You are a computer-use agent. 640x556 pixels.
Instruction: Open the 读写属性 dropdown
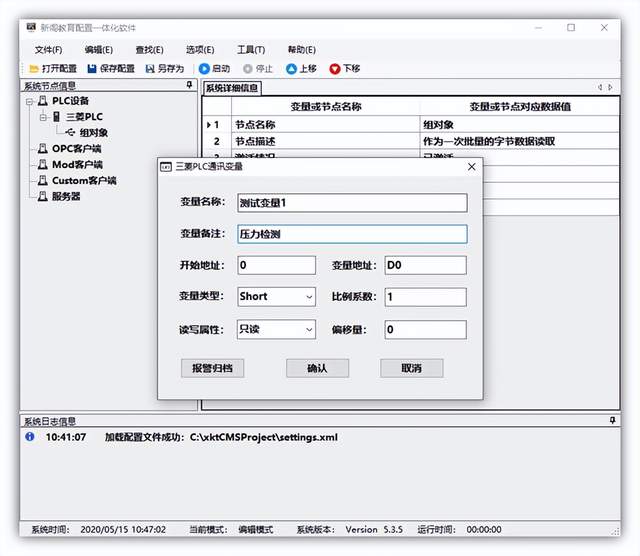point(307,329)
